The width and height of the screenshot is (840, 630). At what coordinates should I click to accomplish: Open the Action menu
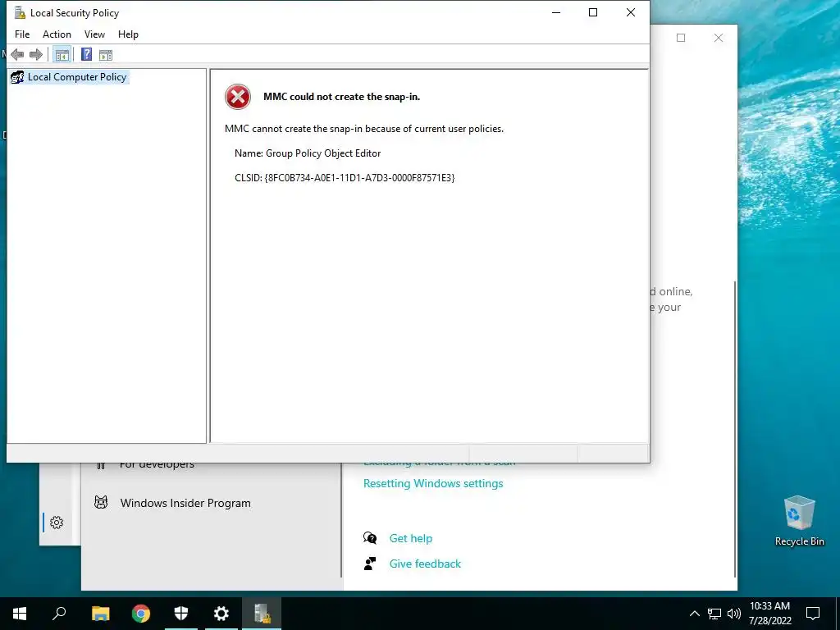coord(57,34)
